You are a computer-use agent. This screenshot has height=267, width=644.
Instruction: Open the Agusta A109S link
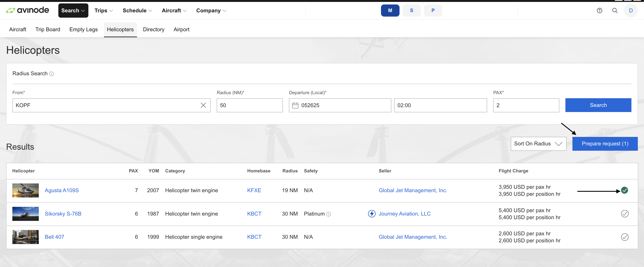pyautogui.click(x=62, y=190)
